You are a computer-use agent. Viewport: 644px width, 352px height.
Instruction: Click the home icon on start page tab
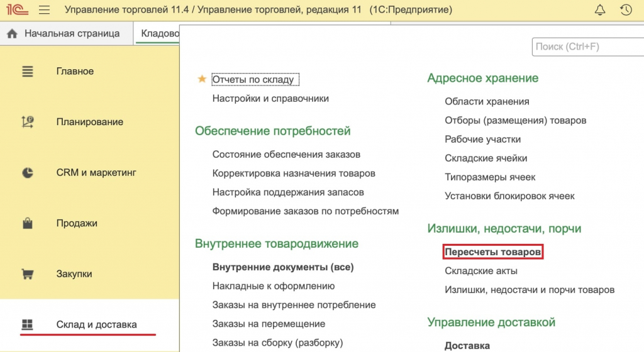[x=13, y=34]
